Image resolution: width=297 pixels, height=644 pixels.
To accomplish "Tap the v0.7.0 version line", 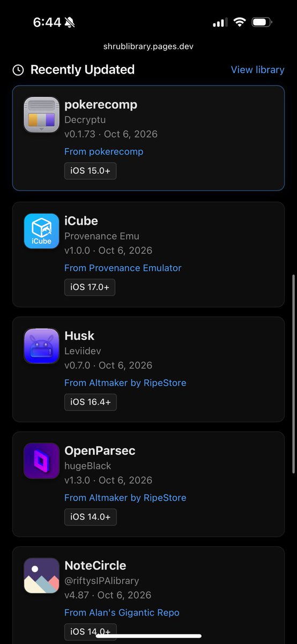I will pyautogui.click(x=108, y=365).
